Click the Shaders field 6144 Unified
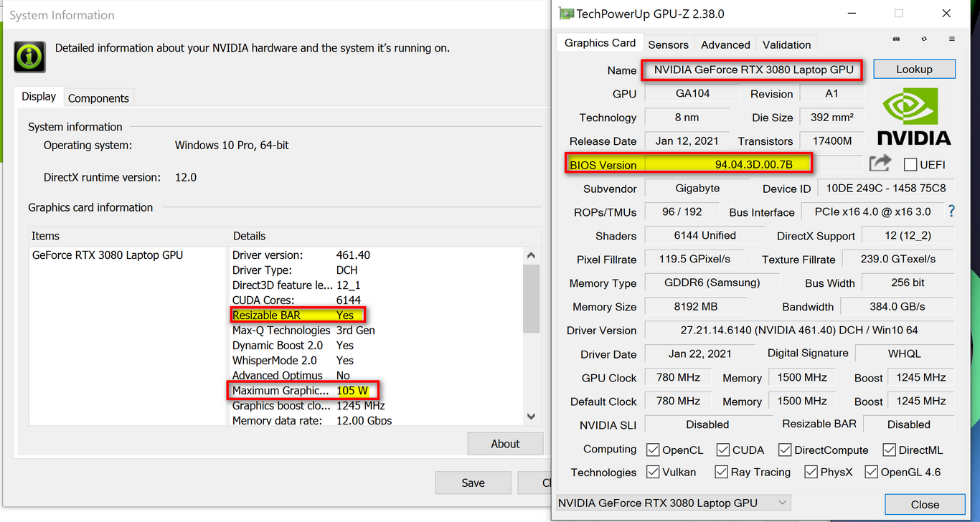This screenshot has height=522, width=980. (x=705, y=235)
